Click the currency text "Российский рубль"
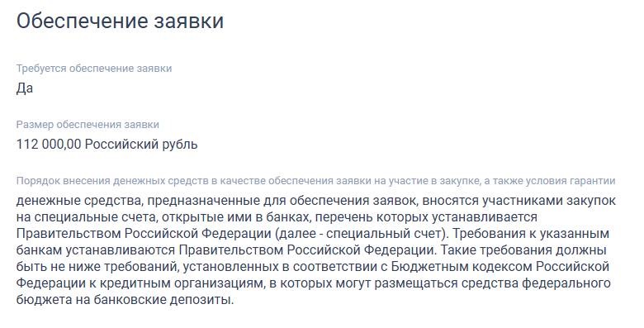The image size is (644, 328). pyautogui.click(x=141, y=145)
